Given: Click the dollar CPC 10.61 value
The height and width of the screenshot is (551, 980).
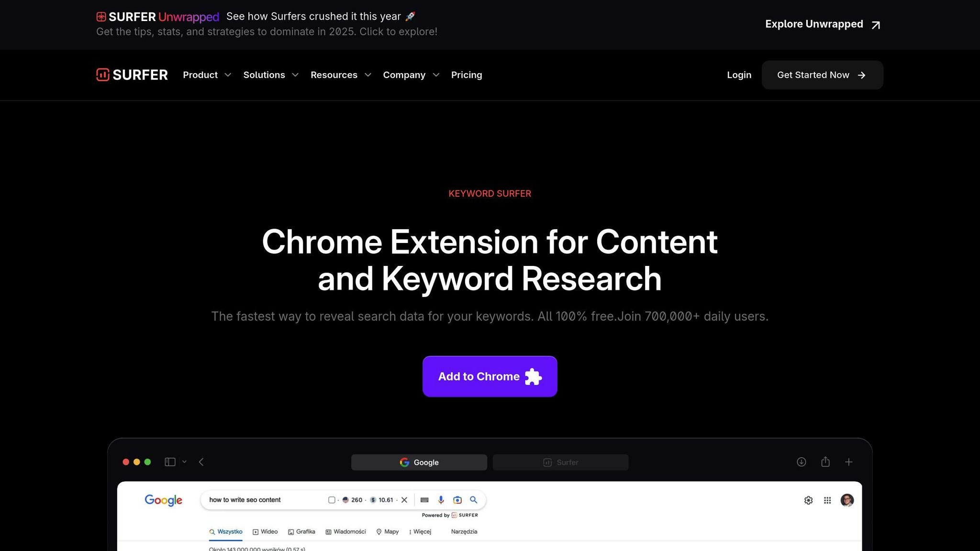Looking at the screenshot, I should [381, 500].
